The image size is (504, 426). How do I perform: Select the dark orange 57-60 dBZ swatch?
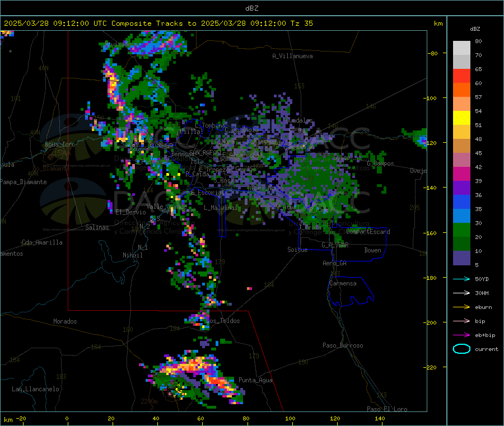pyautogui.click(x=461, y=90)
